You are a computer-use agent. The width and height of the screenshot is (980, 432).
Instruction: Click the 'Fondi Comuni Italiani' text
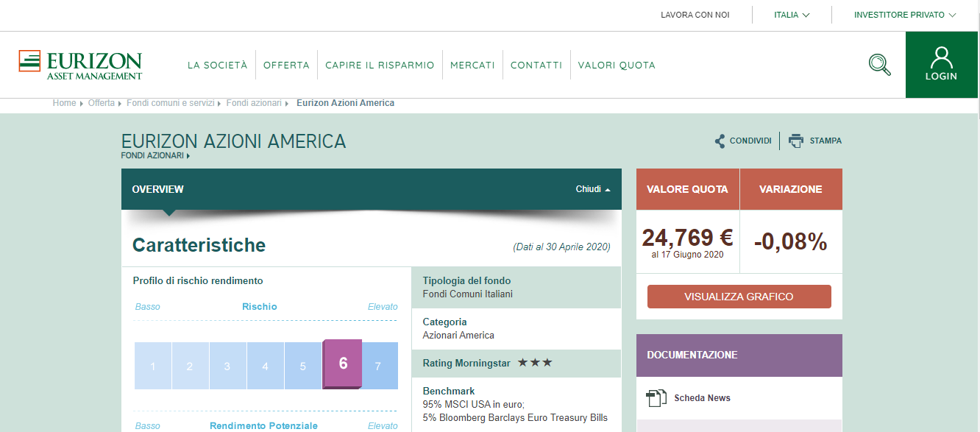[x=467, y=294]
